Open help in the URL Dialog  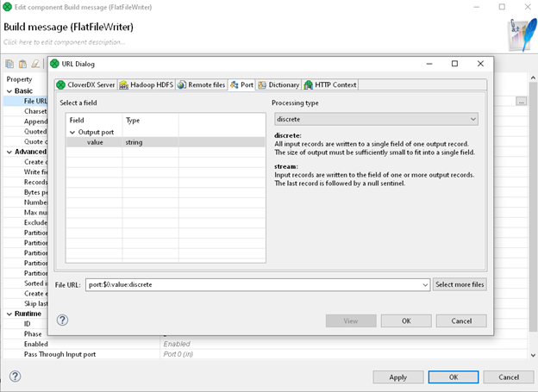62,320
